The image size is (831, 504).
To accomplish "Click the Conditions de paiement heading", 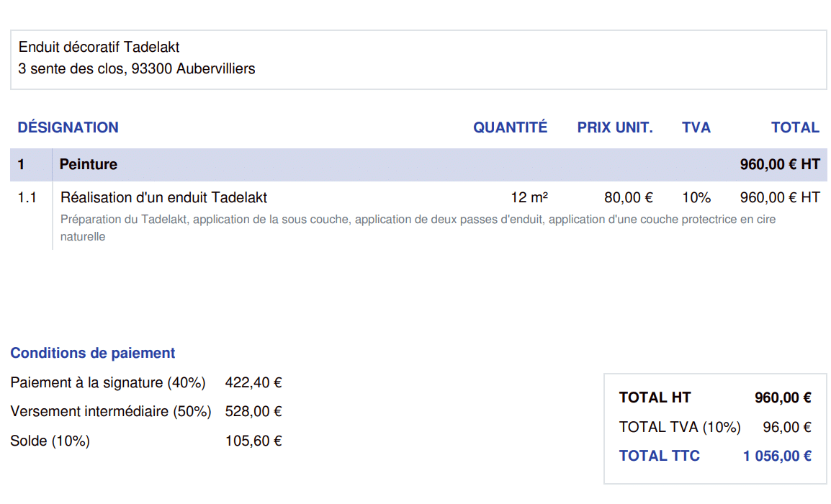I will tap(92, 354).
